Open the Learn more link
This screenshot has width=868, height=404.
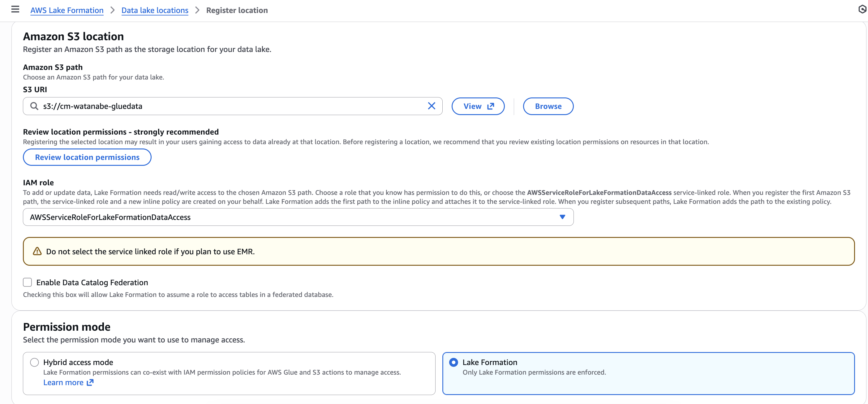coord(63,382)
